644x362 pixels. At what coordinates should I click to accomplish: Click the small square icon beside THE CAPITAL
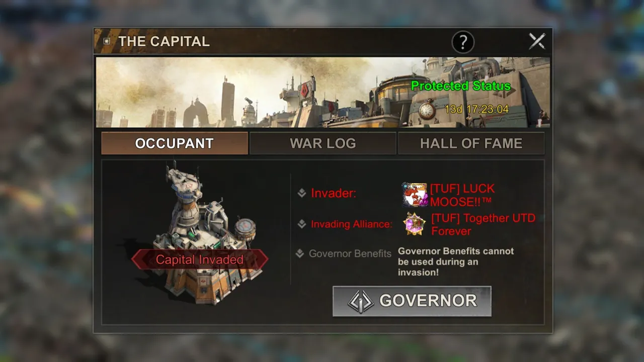pyautogui.click(x=107, y=41)
